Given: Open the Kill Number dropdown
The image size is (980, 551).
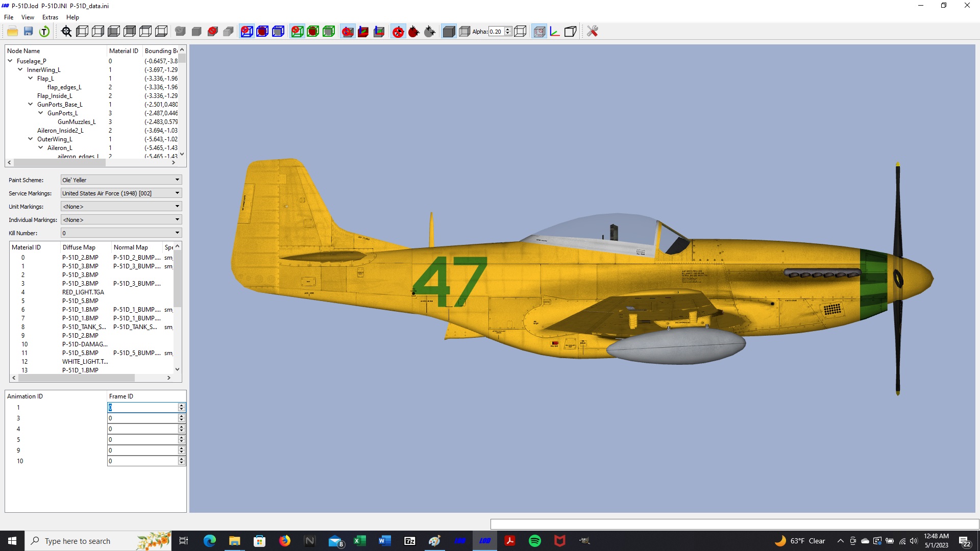Looking at the screenshot, I should coord(121,233).
